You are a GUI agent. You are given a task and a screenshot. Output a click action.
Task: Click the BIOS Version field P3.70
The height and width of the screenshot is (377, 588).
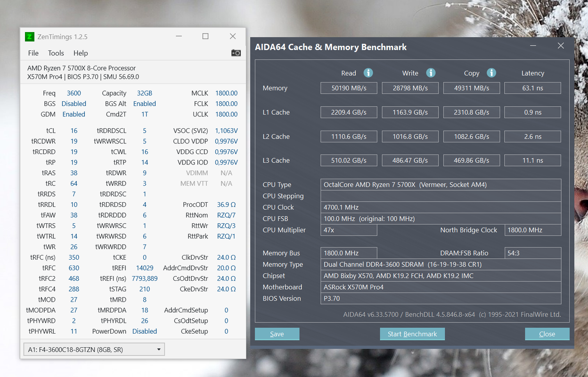click(x=441, y=298)
